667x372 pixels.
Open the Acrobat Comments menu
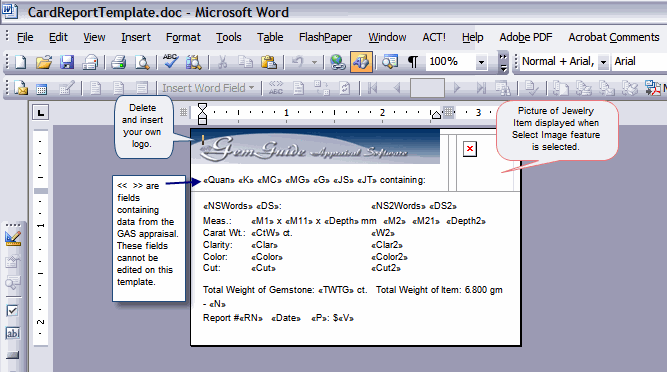point(614,37)
